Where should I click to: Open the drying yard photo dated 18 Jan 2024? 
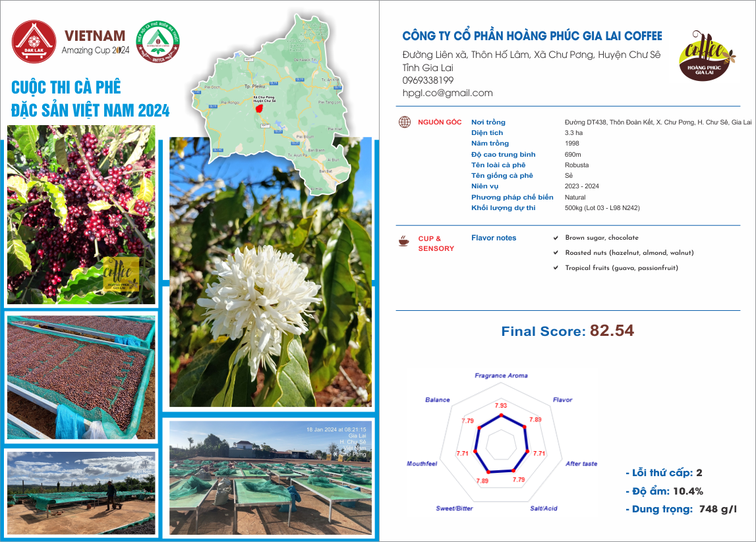(x=270, y=478)
